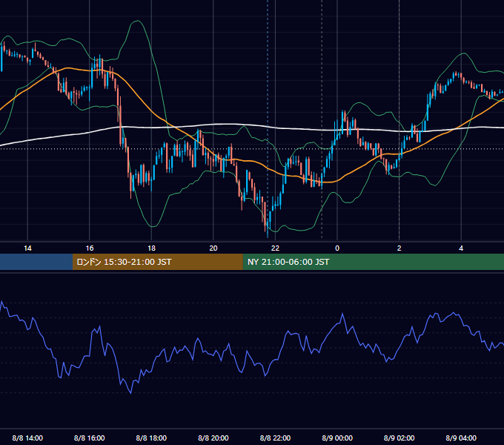504x445 pixels.
Task: Click the NY 21:00-06:00 JST session bar
Action: coord(373,262)
